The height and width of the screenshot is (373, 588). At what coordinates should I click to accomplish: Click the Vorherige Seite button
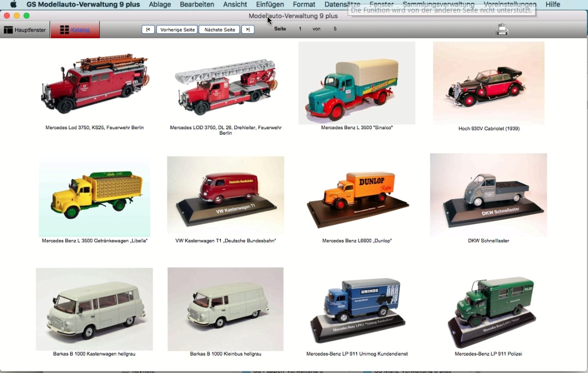[177, 29]
